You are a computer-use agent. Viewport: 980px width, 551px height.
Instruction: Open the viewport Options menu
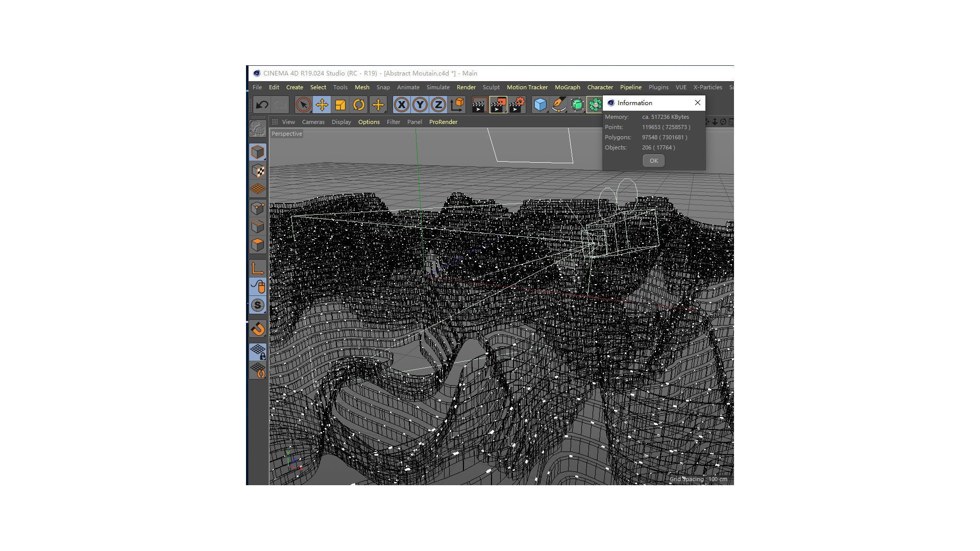click(369, 122)
